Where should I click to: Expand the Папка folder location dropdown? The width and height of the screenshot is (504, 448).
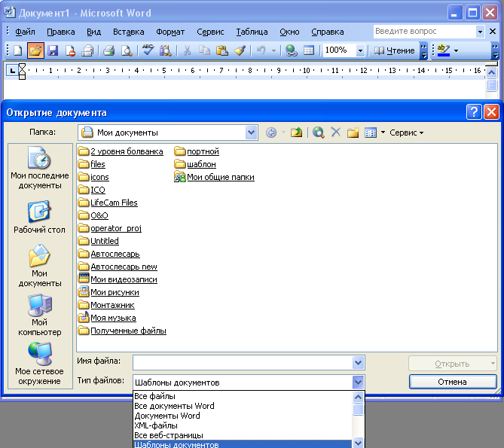[252, 133]
